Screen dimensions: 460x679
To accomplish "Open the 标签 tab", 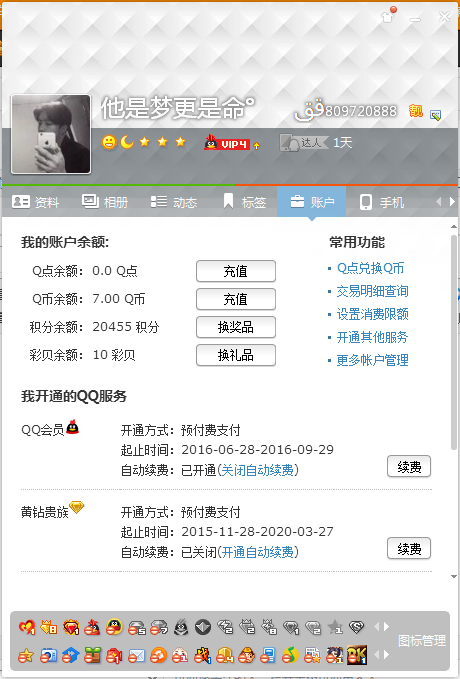I will click(x=244, y=202).
